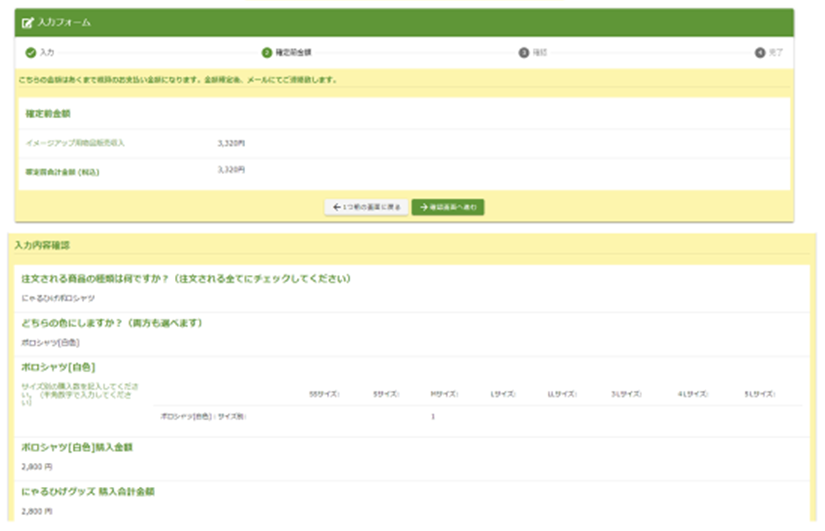The width and height of the screenshot is (825, 531).
Task: Click the イメージアップ row label
Action: [75, 143]
